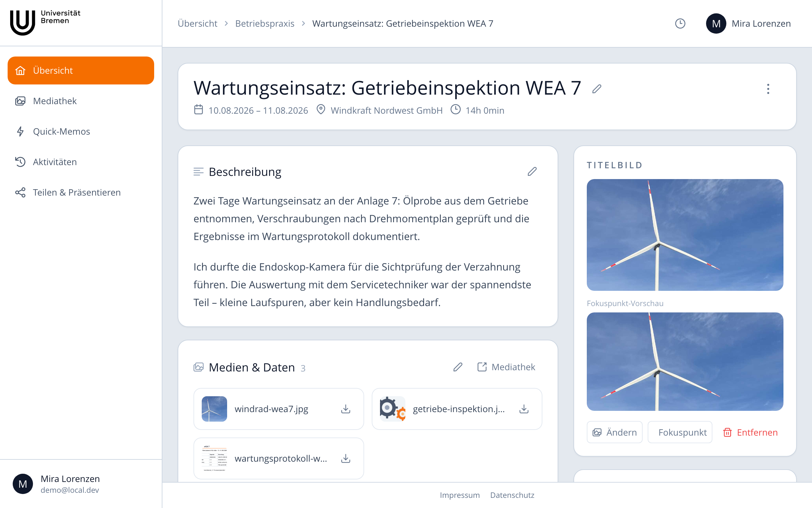Edit Medien & Daten with the pencil icon
This screenshot has width=812, height=508.
[x=458, y=367]
